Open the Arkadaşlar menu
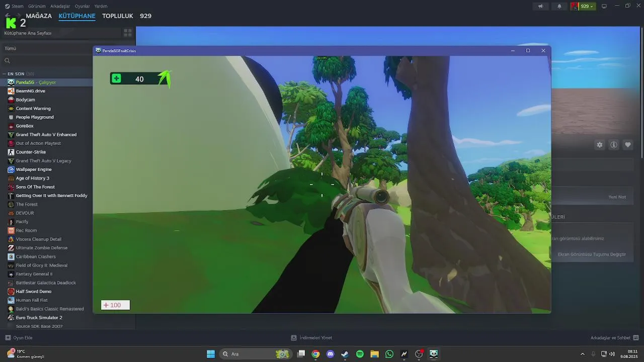Screen dimensions: 644x362 [x=60, y=6]
